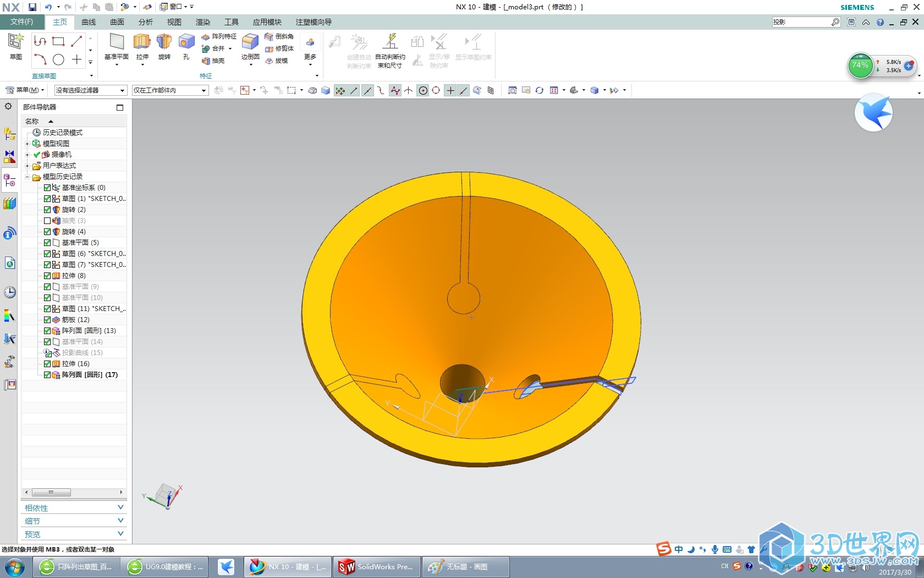Open the selection filter dropdown (没有选择过滤器)
The image size is (924, 578).
coord(90,90)
